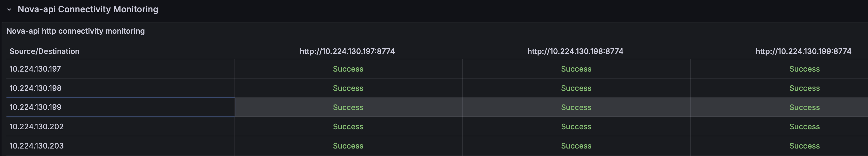The width and height of the screenshot is (868, 156).
Task: Select source cell 10.224.130.202
Action: (x=36, y=126)
